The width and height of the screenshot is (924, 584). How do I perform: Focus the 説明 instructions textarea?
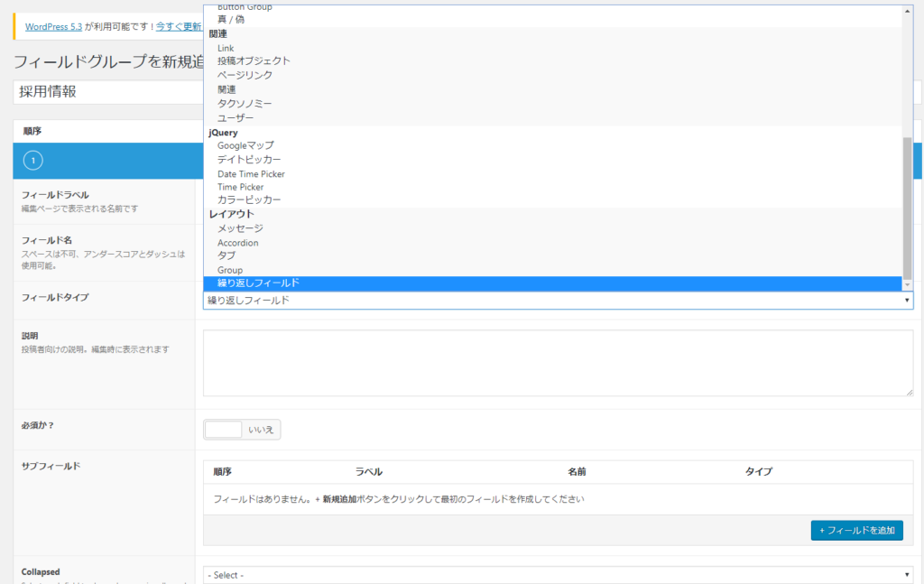[x=558, y=362]
